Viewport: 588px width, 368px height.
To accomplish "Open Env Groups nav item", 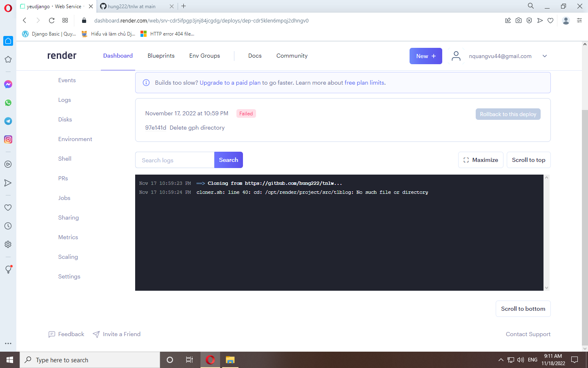I will pos(205,56).
